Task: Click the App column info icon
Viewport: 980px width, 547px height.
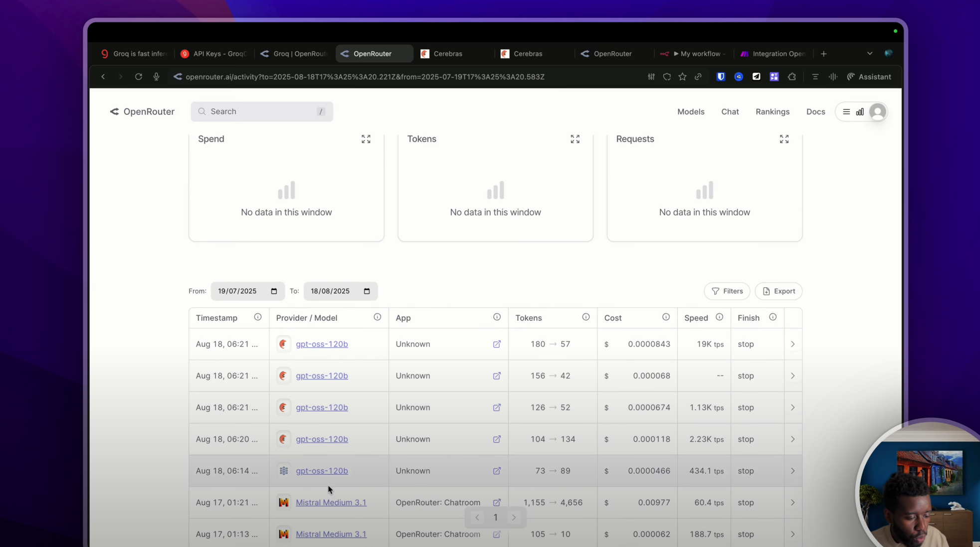Action: 497,317
